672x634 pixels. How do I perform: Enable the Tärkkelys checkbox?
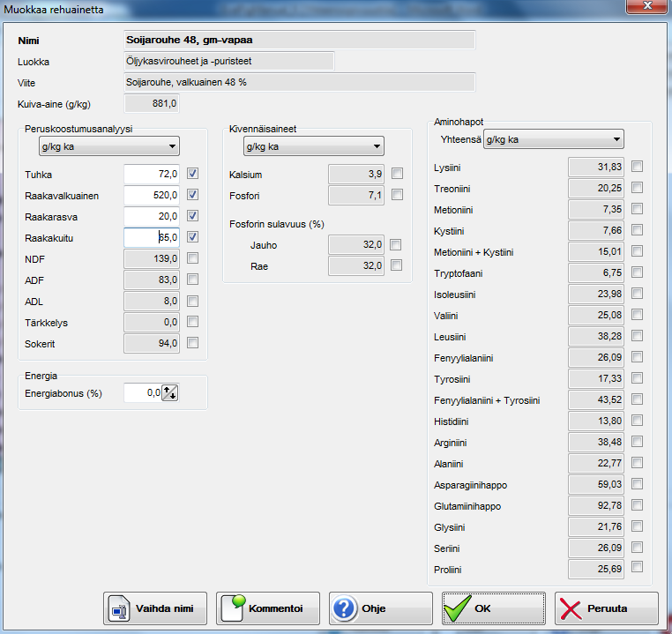(192, 322)
